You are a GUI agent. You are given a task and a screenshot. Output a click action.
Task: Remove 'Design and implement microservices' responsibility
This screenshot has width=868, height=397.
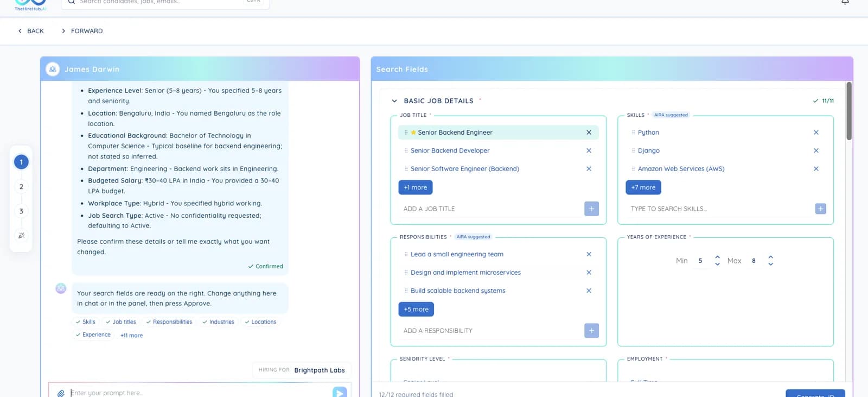[x=589, y=273]
